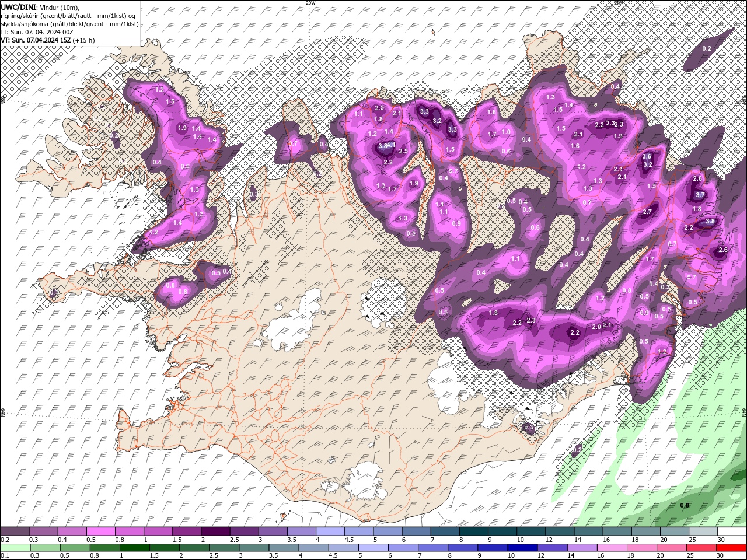747x560 pixels.
Task: Click the light lavender 4–4.5 upper scale swatch
Action: (x=330, y=531)
